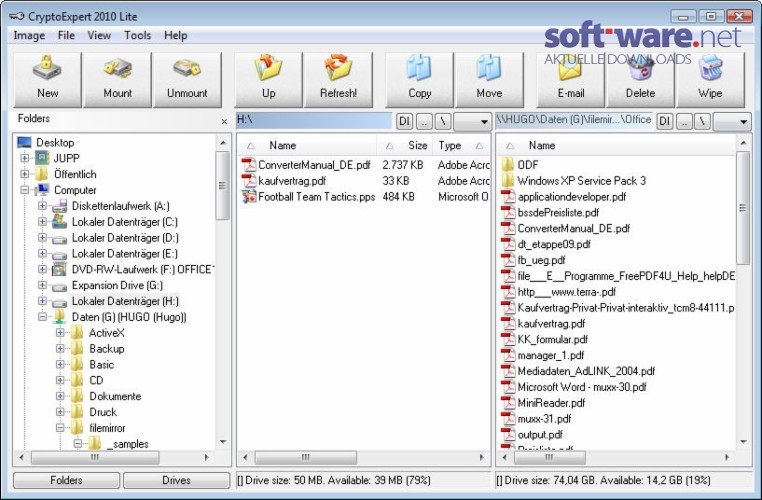Open the Tools menu
This screenshot has width=762, height=500.
point(138,35)
